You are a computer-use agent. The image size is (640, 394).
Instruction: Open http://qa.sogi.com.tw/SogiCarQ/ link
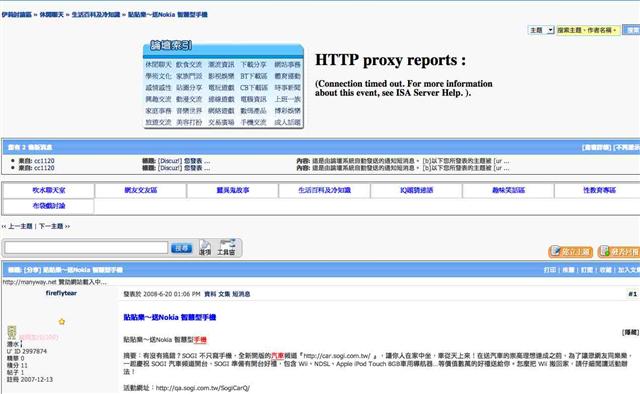[x=202, y=388]
